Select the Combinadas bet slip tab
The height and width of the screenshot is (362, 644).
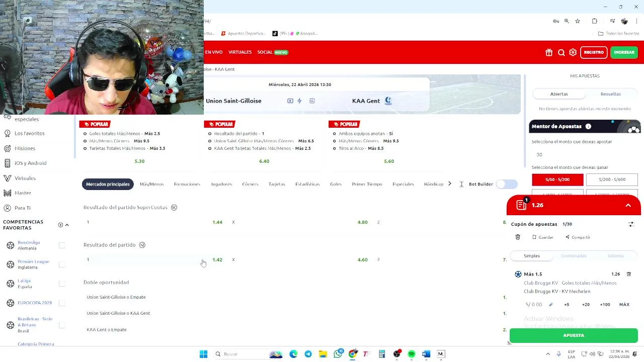pos(574,256)
